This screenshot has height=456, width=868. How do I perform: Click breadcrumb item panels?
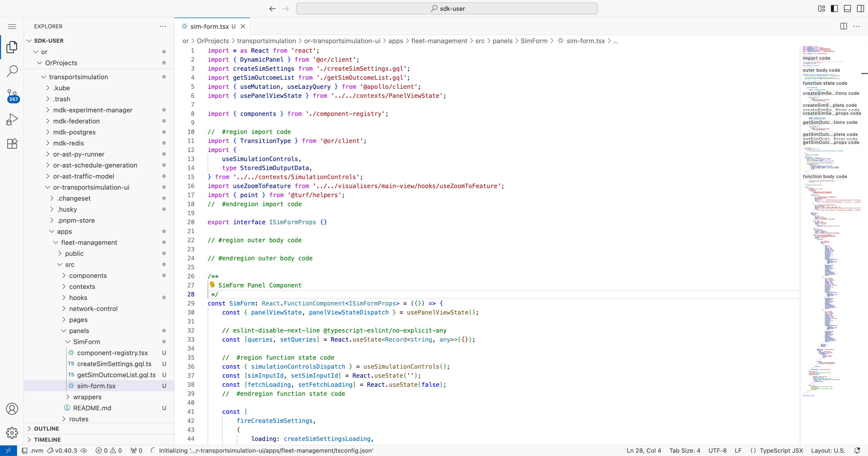tap(503, 41)
